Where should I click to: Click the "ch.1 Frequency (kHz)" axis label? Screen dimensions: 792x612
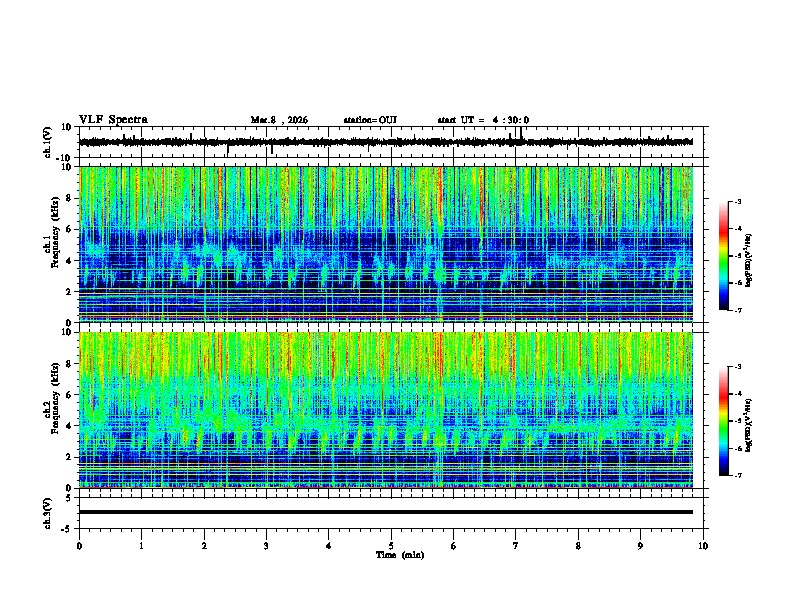(52, 232)
